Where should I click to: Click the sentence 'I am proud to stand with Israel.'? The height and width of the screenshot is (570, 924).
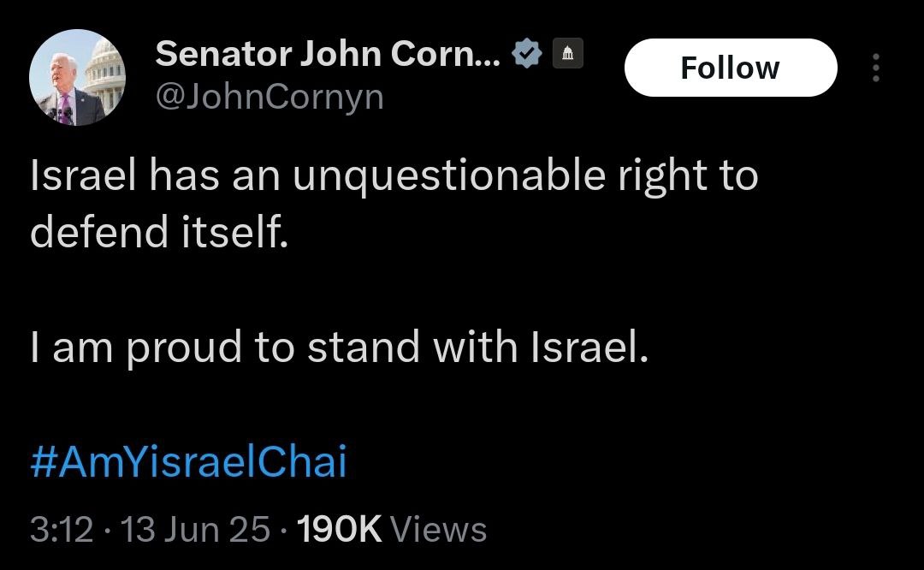pos(339,347)
